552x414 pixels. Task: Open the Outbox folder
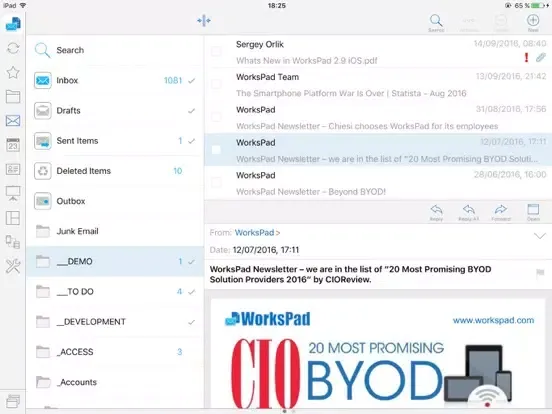tap(115, 201)
